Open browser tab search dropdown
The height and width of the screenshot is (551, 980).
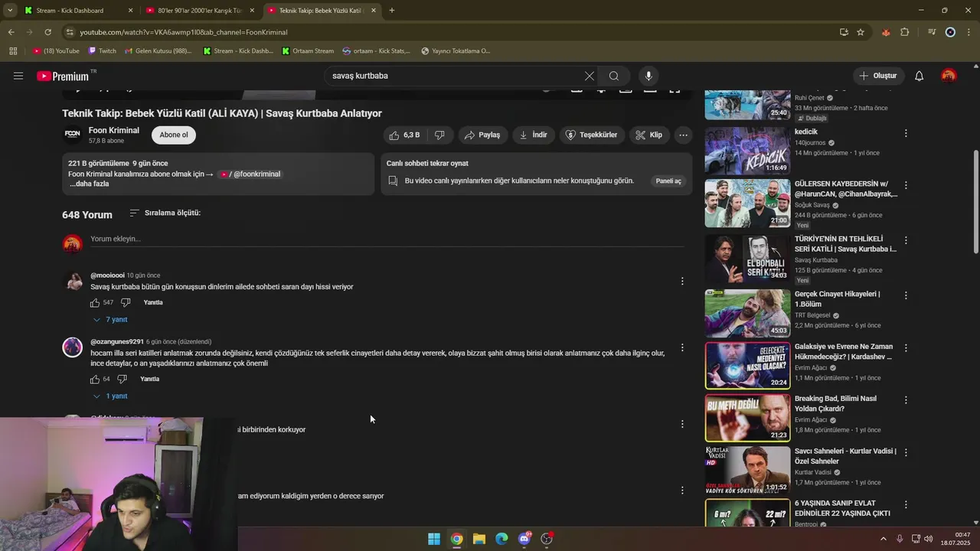pos(9,11)
